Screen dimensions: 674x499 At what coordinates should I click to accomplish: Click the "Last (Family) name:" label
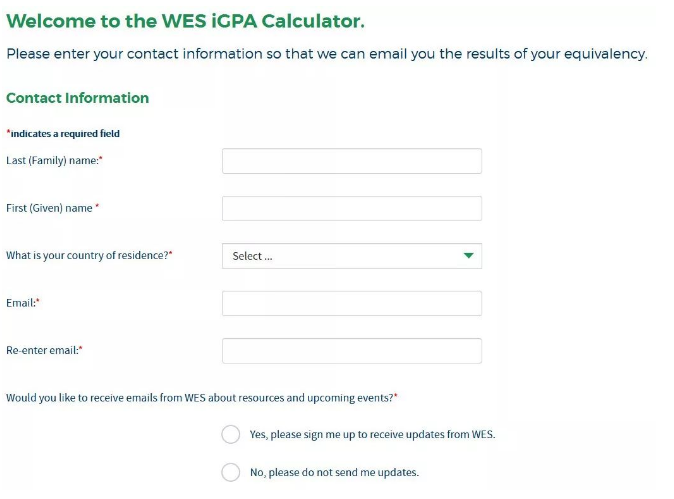pyautogui.click(x=54, y=161)
